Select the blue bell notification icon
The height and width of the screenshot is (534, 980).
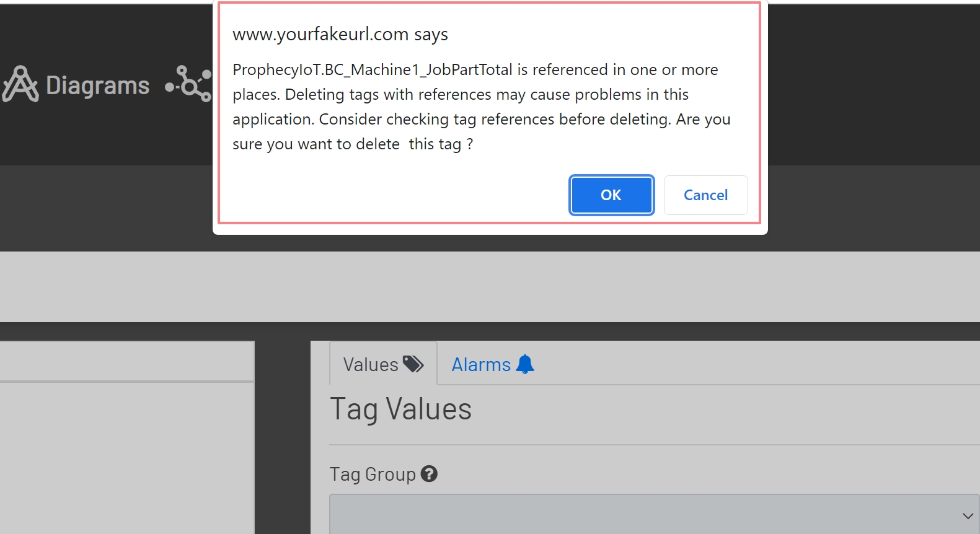525,364
